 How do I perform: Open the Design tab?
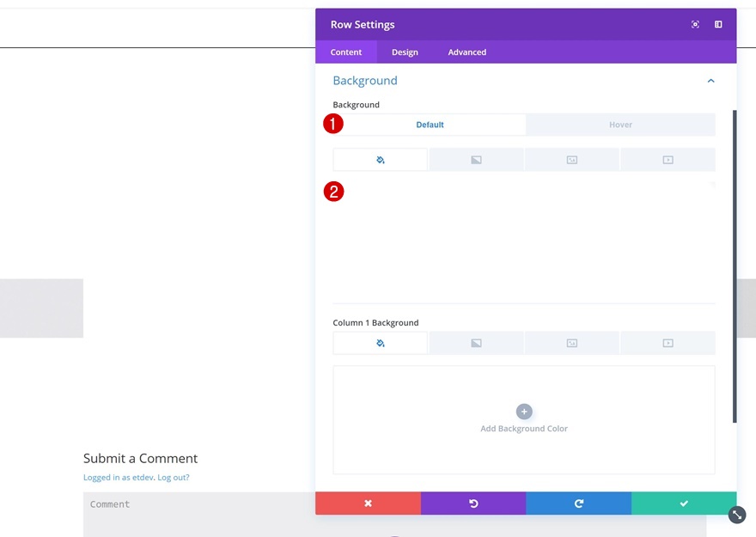coord(405,52)
